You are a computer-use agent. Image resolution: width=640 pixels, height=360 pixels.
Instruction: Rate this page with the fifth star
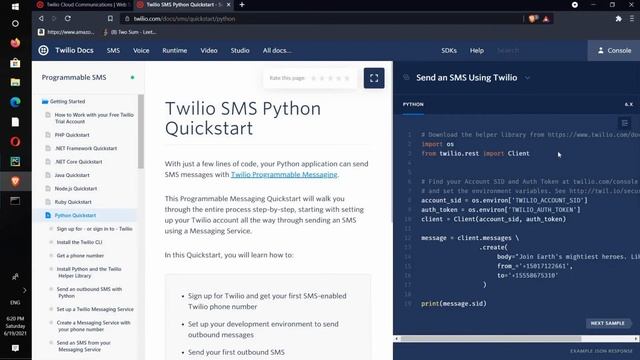click(x=347, y=78)
